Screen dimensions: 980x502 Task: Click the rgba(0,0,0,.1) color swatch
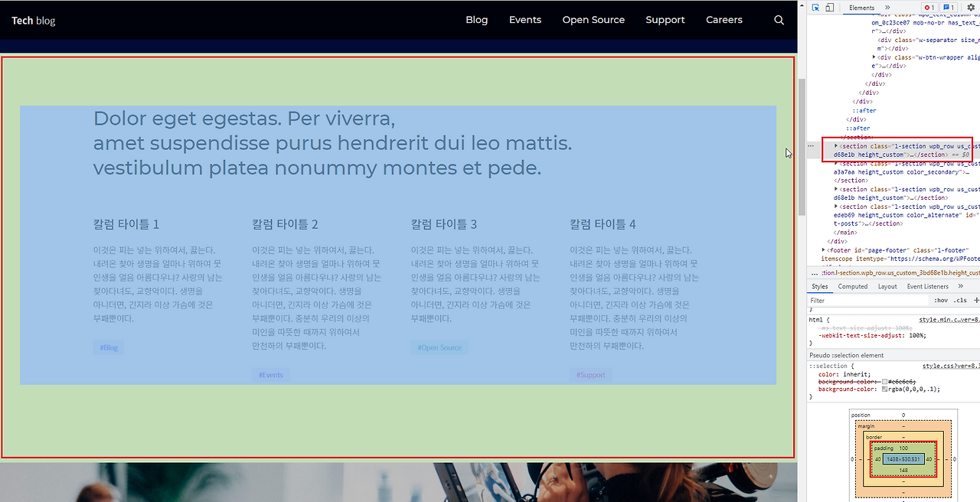[885, 389]
